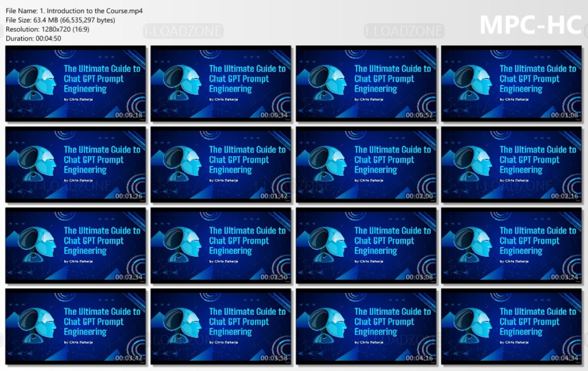
Task: Open the frame at 00:01:08
Action: point(511,84)
